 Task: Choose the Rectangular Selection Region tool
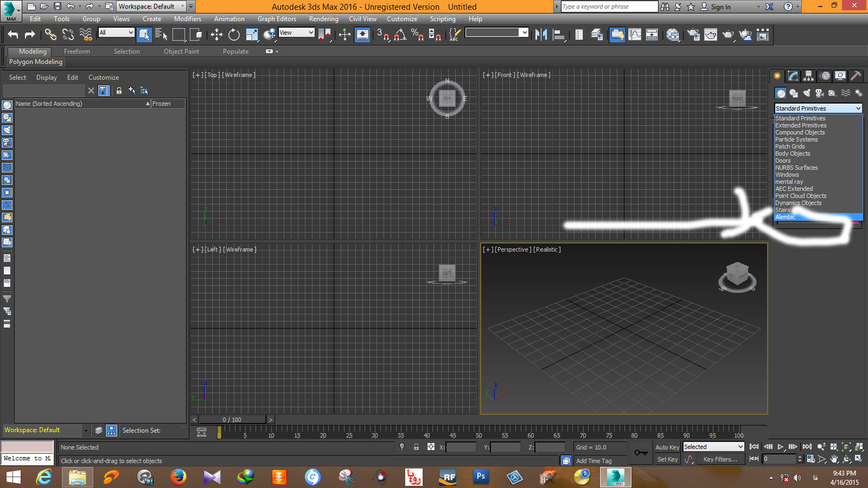pyautogui.click(x=178, y=35)
